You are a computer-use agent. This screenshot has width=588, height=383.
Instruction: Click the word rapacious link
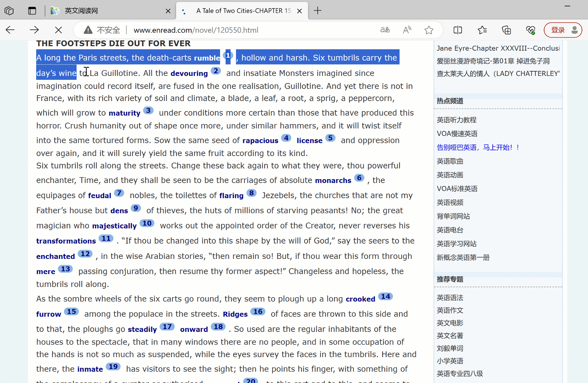pos(260,141)
